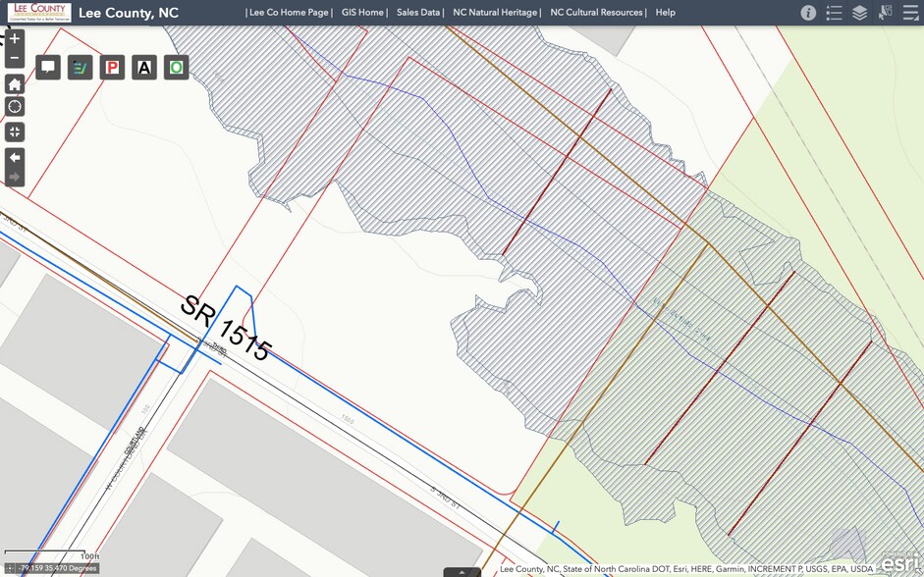Zoom in on the map

[x=15, y=39]
